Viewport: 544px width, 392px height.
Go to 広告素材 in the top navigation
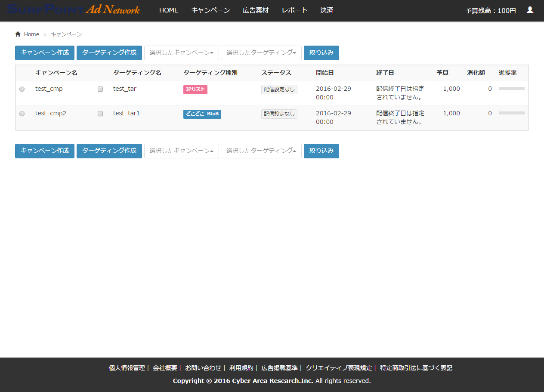coord(256,10)
